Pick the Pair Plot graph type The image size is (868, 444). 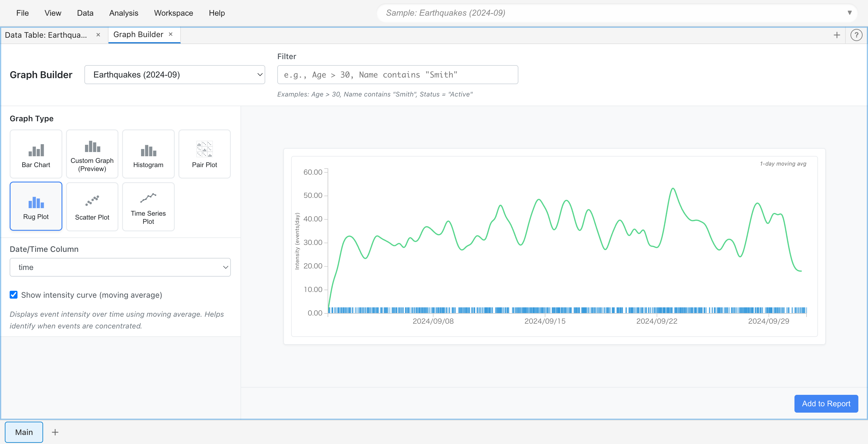point(204,154)
